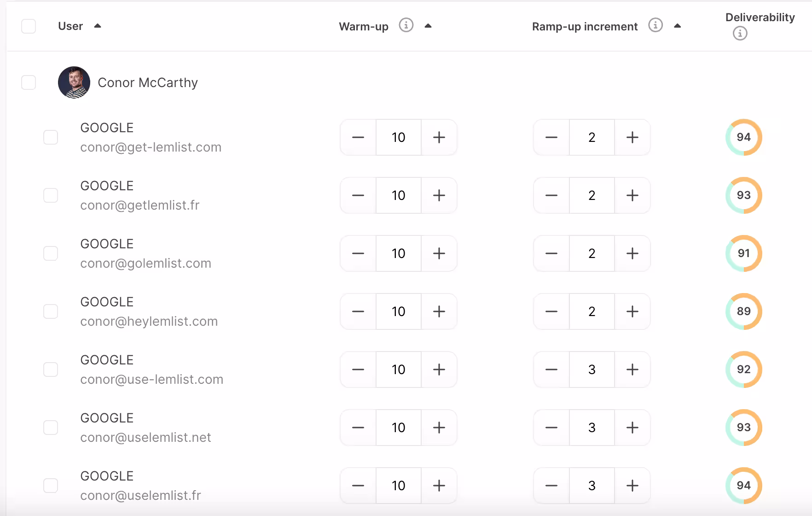Tick the Conor McCarthy checkbox

pyautogui.click(x=29, y=82)
